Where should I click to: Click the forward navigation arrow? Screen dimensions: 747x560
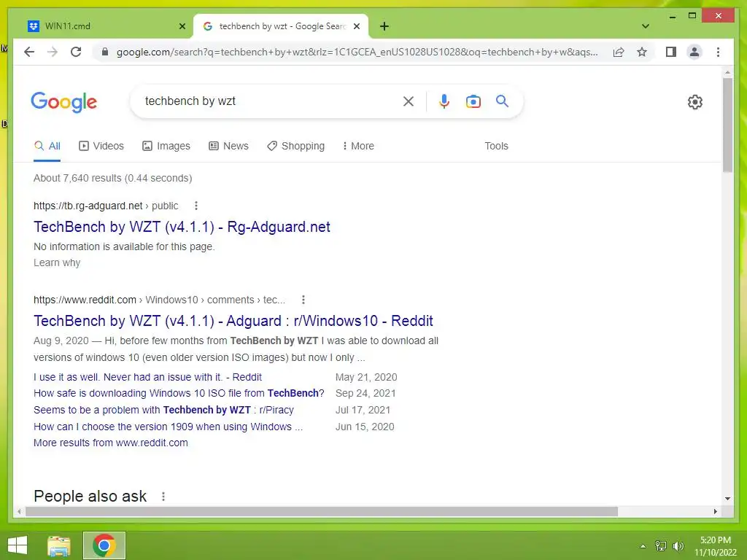(x=53, y=52)
